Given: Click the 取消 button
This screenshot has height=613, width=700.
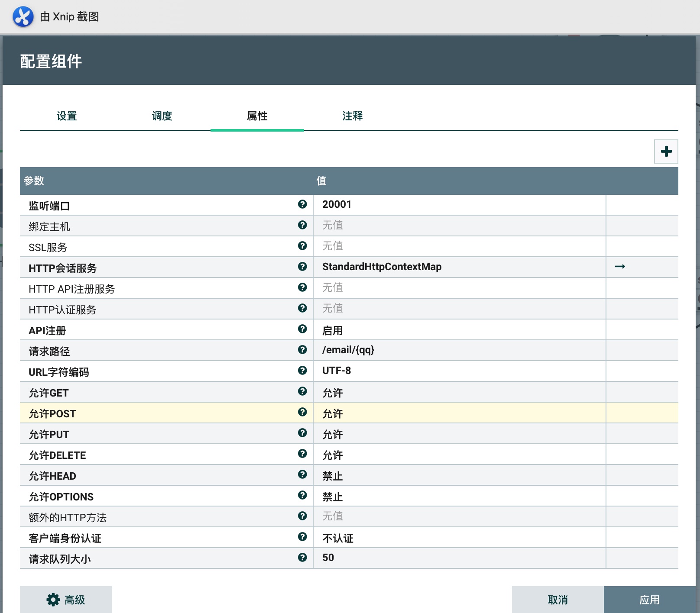Looking at the screenshot, I should tap(557, 600).
